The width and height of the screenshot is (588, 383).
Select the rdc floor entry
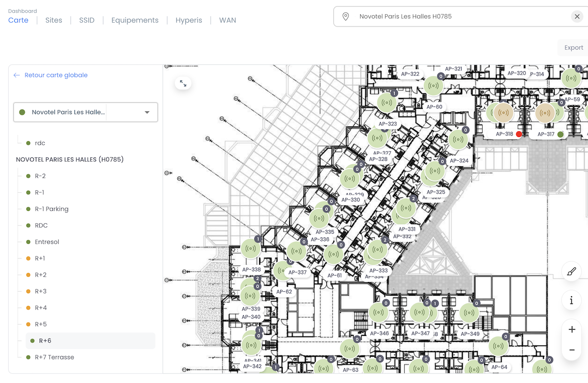tap(40, 143)
